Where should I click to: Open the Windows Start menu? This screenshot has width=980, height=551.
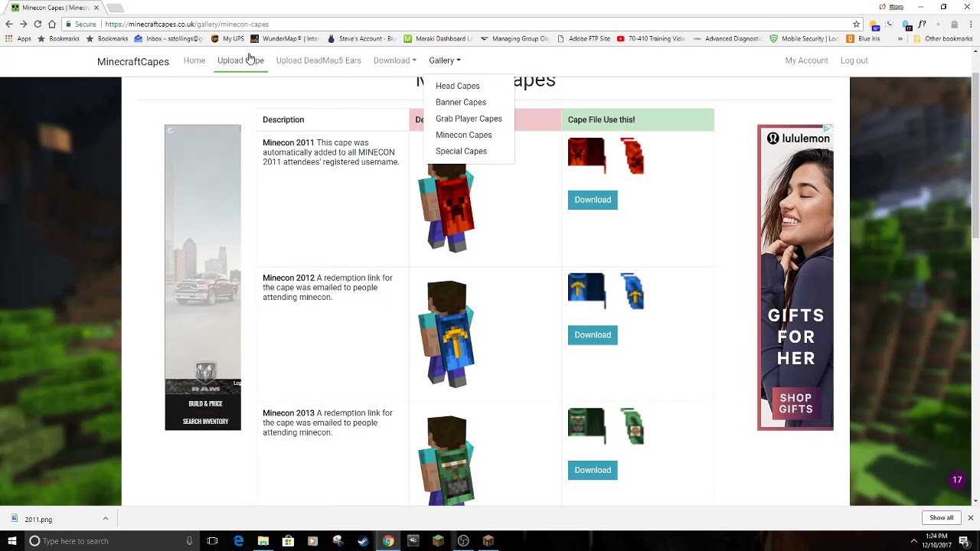point(12,541)
